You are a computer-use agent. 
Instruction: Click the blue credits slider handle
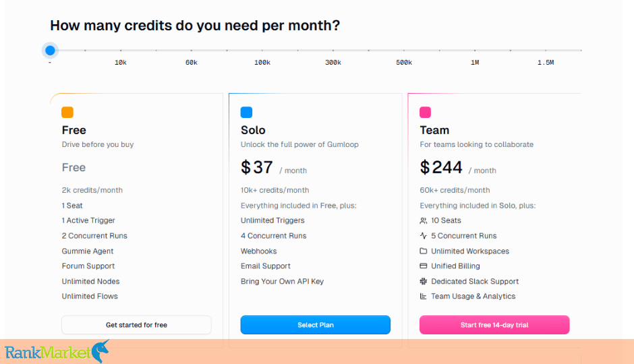[50, 51]
